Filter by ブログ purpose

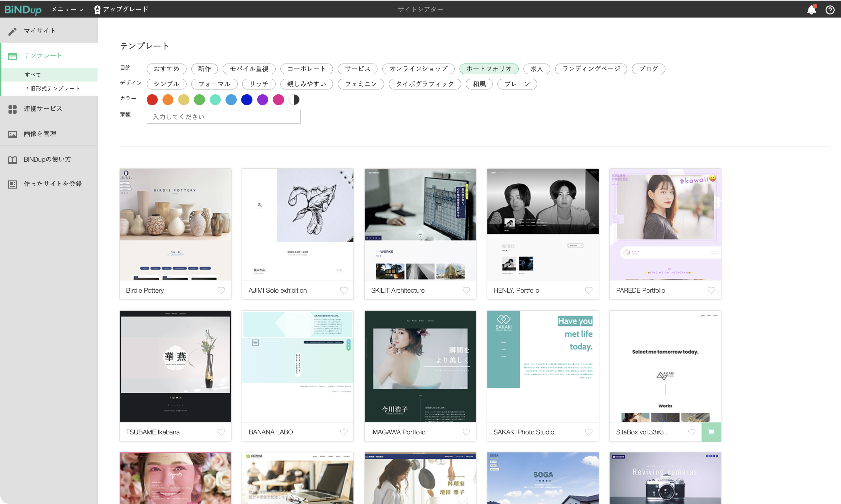click(649, 69)
